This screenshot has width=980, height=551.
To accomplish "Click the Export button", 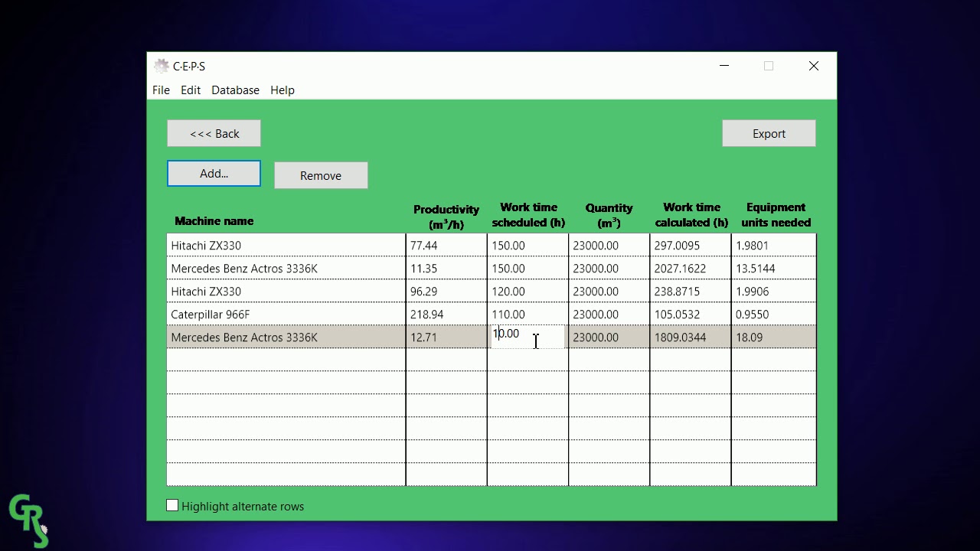I will [769, 133].
